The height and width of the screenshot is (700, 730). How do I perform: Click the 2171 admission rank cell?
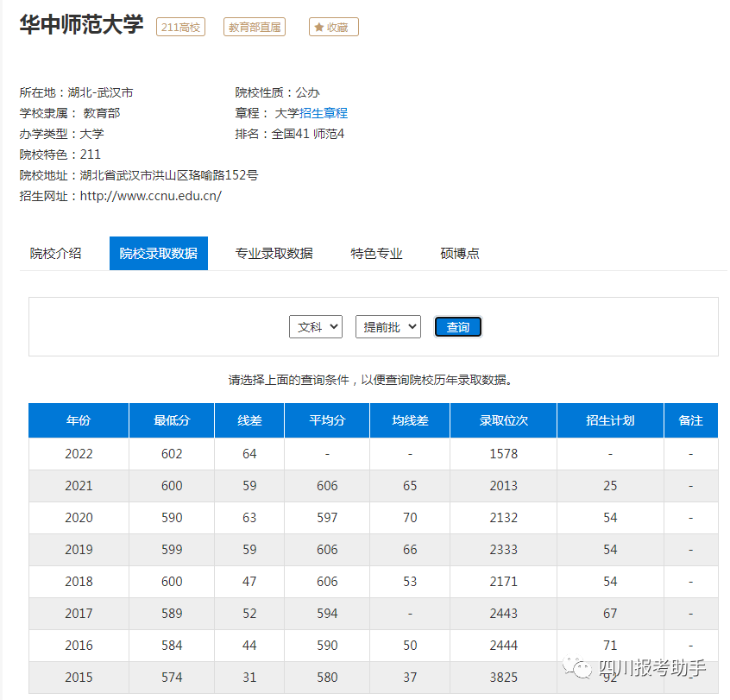[x=504, y=581]
